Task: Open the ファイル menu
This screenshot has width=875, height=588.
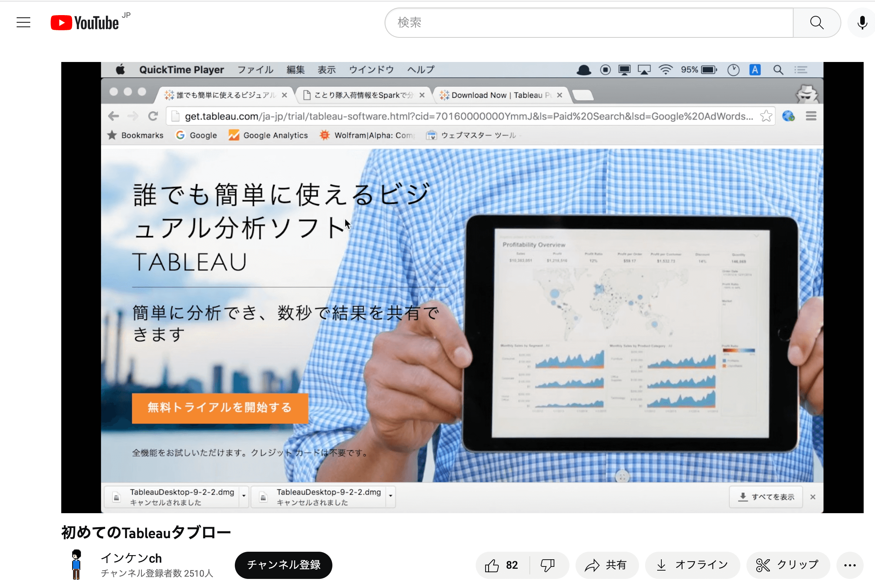Action: pyautogui.click(x=255, y=70)
